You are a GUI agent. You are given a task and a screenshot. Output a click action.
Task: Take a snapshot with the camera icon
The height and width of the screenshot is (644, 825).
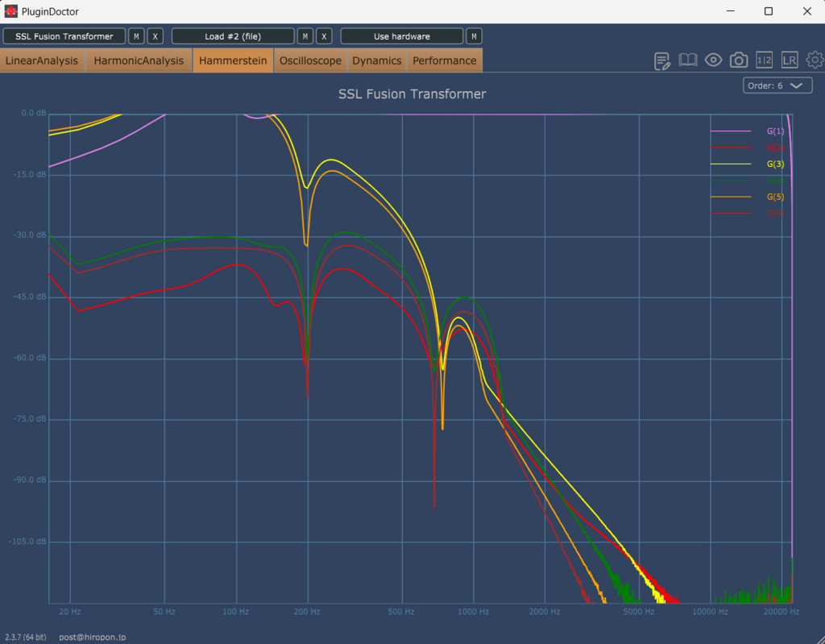[739, 60]
